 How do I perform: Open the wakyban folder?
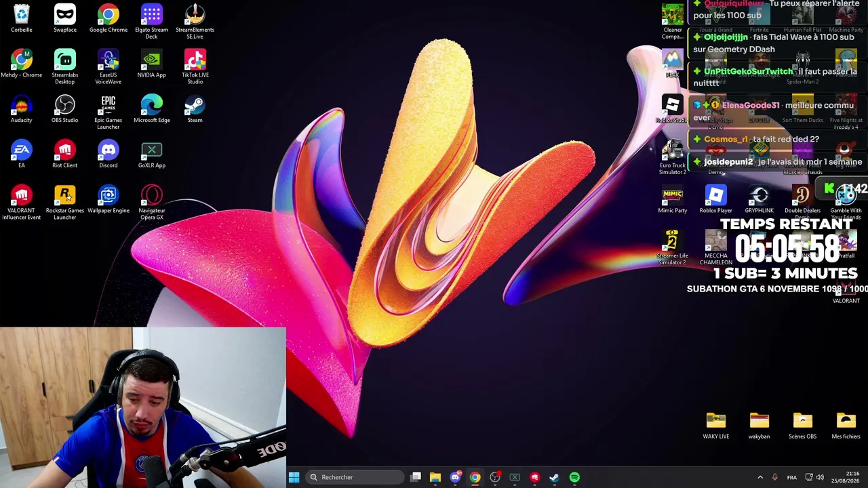click(759, 426)
